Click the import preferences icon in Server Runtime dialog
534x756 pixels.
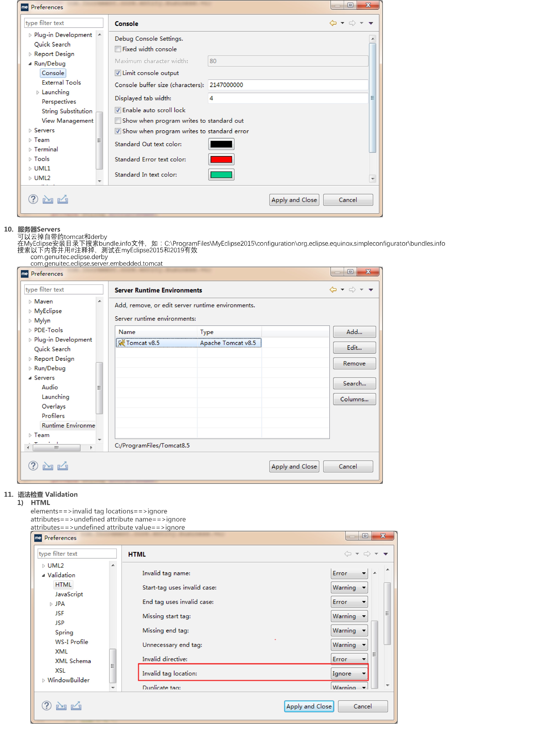(48, 466)
